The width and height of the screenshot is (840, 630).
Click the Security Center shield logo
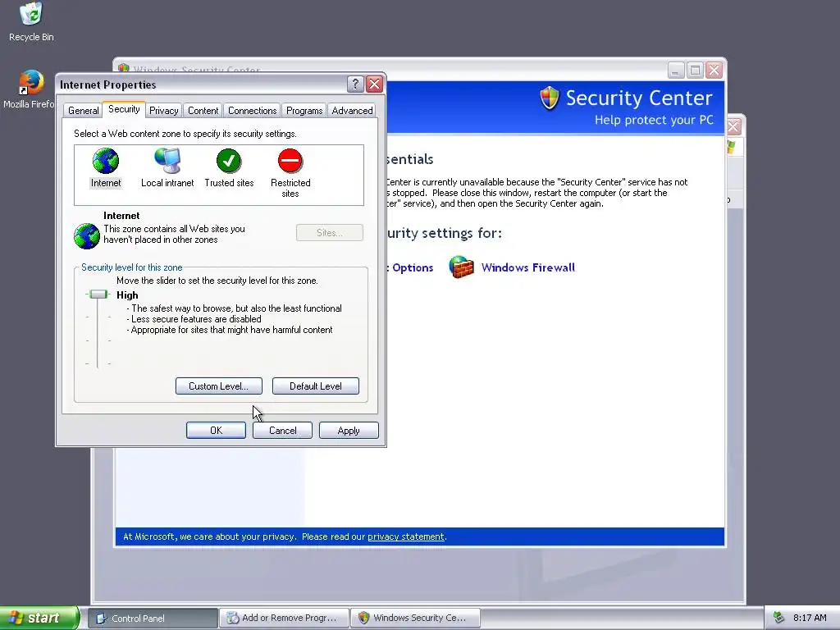tap(550, 98)
